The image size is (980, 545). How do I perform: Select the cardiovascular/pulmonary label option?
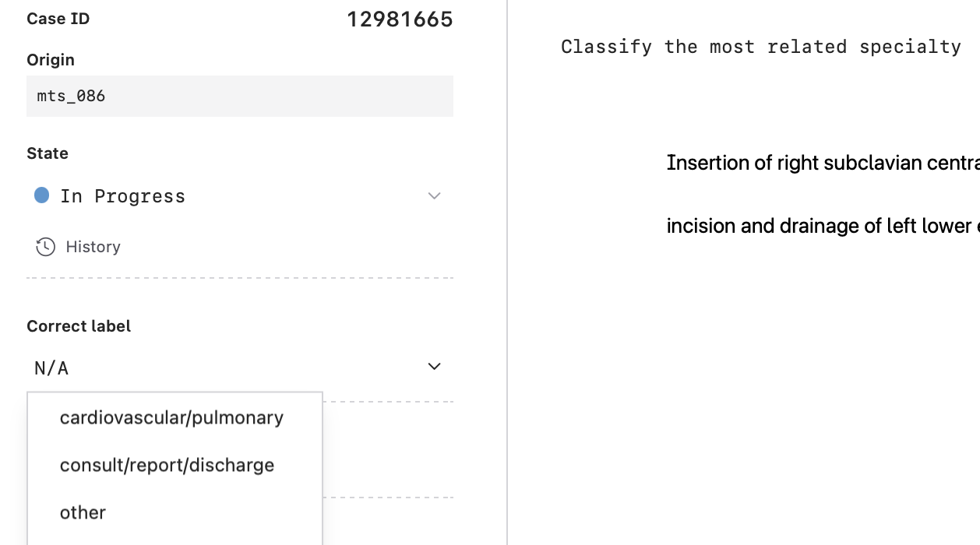pyautogui.click(x=171, y=417)
